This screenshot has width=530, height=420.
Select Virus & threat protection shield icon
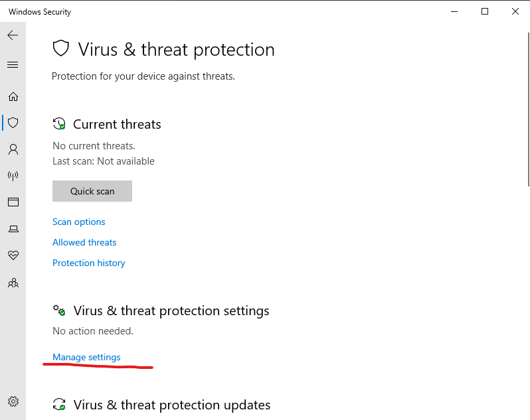pos(13,123)
